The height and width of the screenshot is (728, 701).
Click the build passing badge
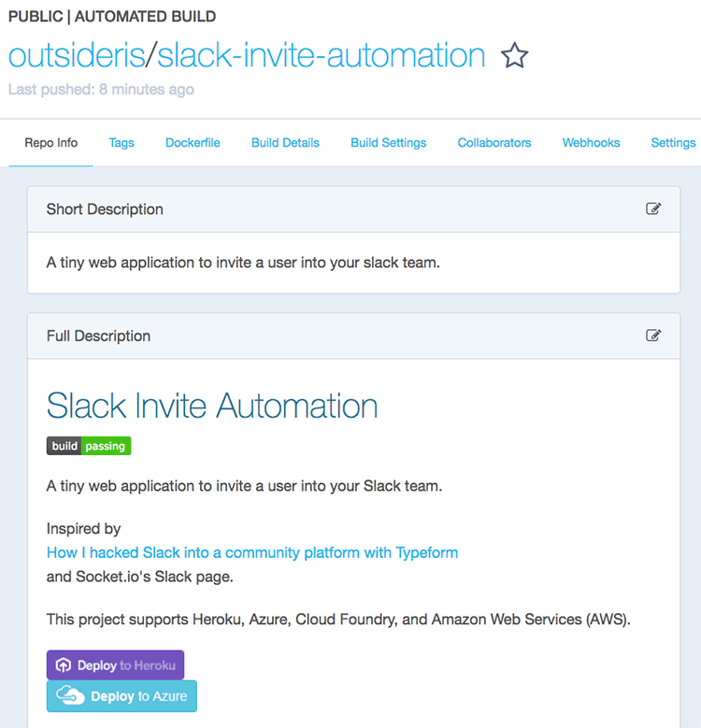89,446
